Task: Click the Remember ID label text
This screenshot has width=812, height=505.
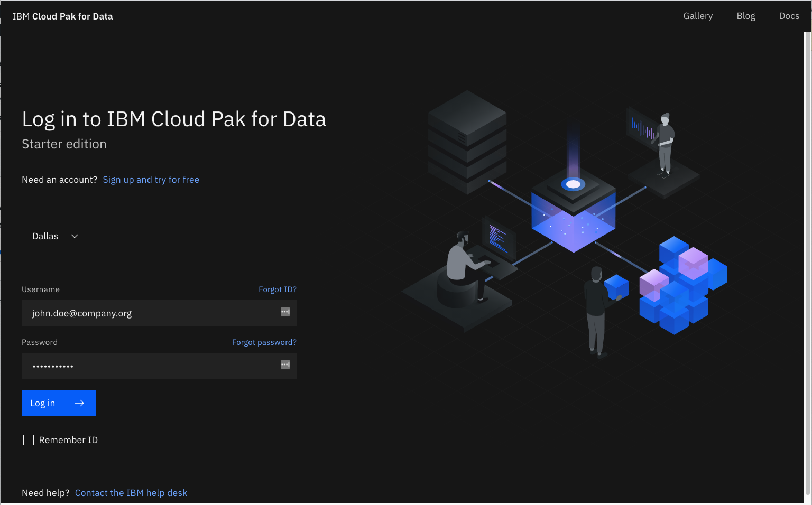Action: (x=68, y=440)
